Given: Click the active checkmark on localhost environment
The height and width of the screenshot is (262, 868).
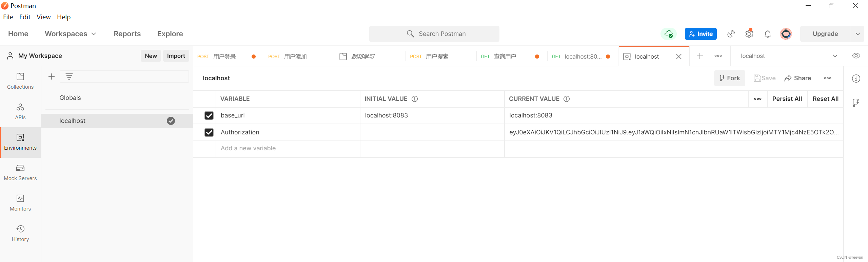Looking at the screenshot, I should tap(171, 121).
